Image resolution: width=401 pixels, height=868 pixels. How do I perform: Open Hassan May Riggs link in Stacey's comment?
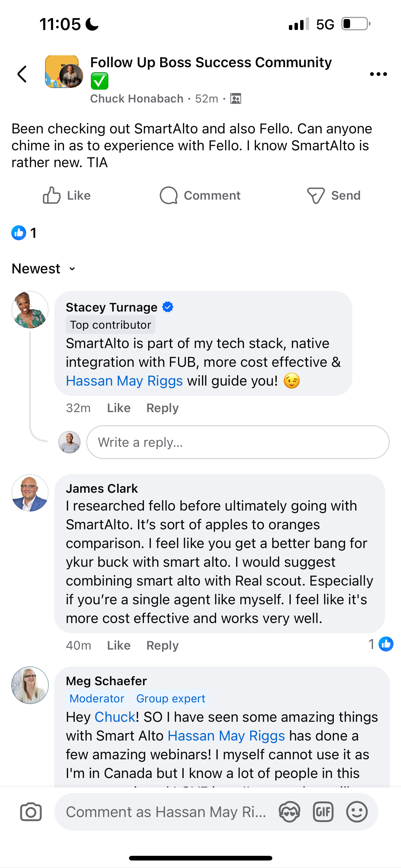tap(124, 381)
